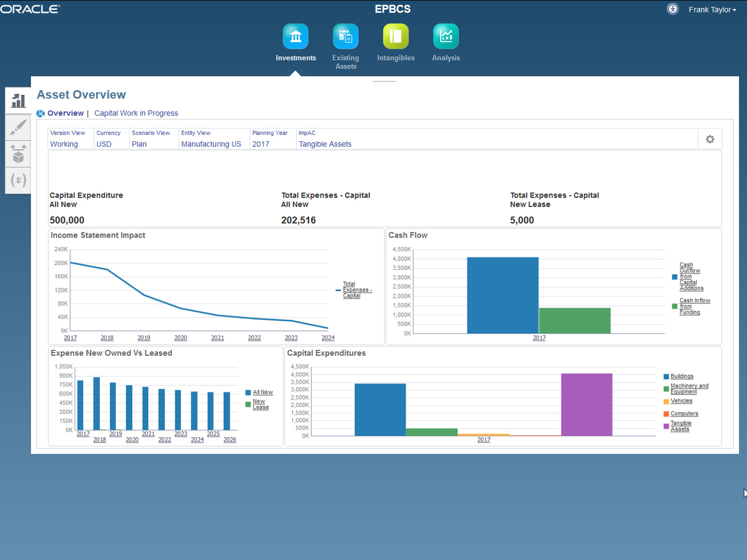Change the Planning Year 2017 selector
Screen dimensions: 747x560
(x=260, y=144)
